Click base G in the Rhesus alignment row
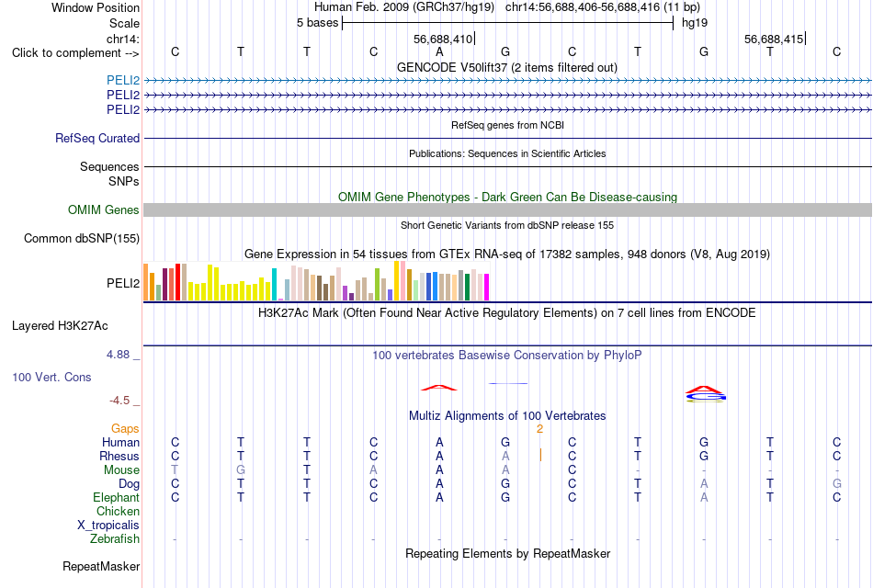Viewport: 873px width, 588px height. coord(704,456)
